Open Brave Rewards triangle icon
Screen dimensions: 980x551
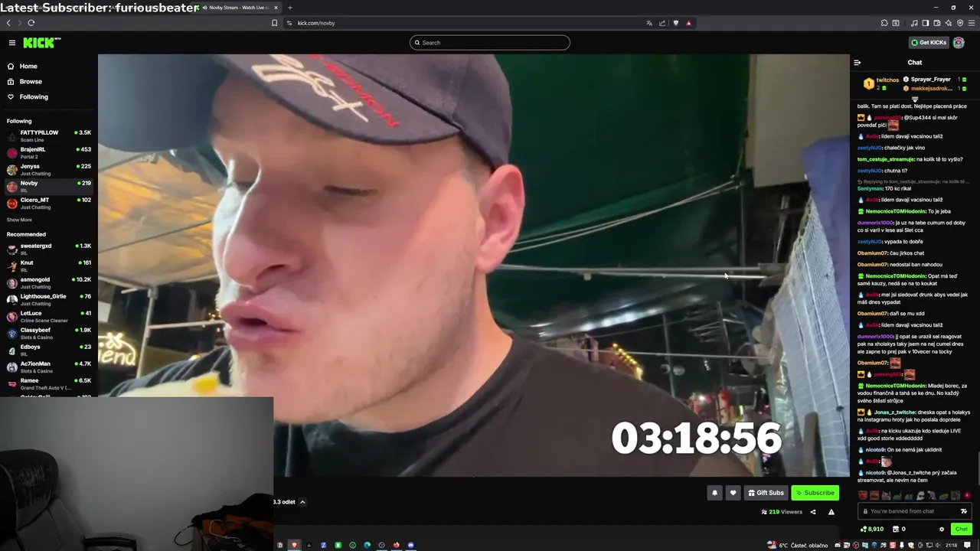point(688,23)
